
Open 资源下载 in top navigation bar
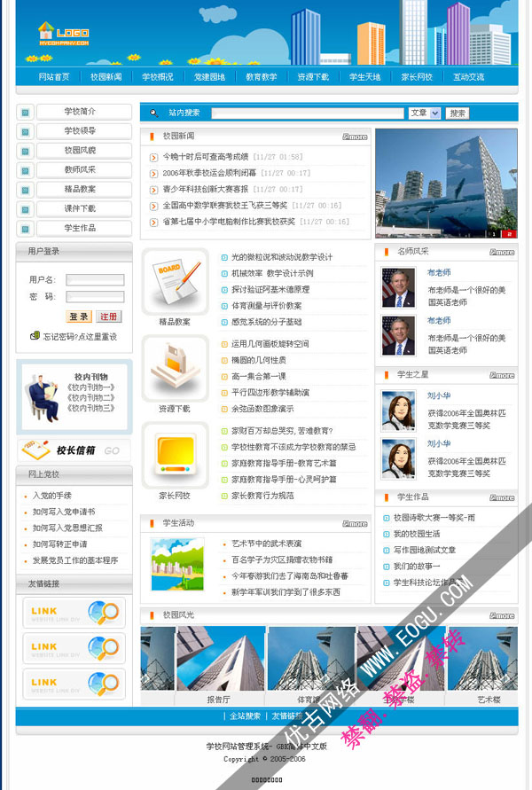[312, 77]
